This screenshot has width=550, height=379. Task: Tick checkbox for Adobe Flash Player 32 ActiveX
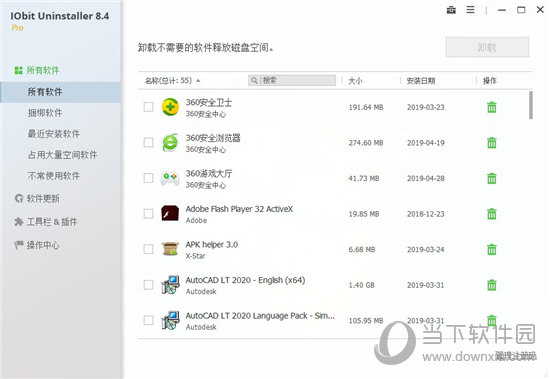tap(148, 214)
